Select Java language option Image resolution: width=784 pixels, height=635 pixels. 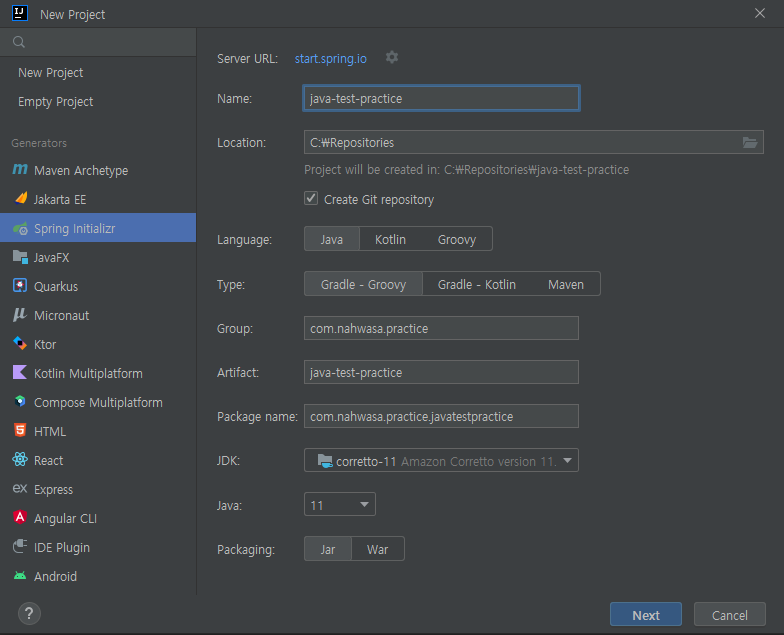click(x=332, y=239)
